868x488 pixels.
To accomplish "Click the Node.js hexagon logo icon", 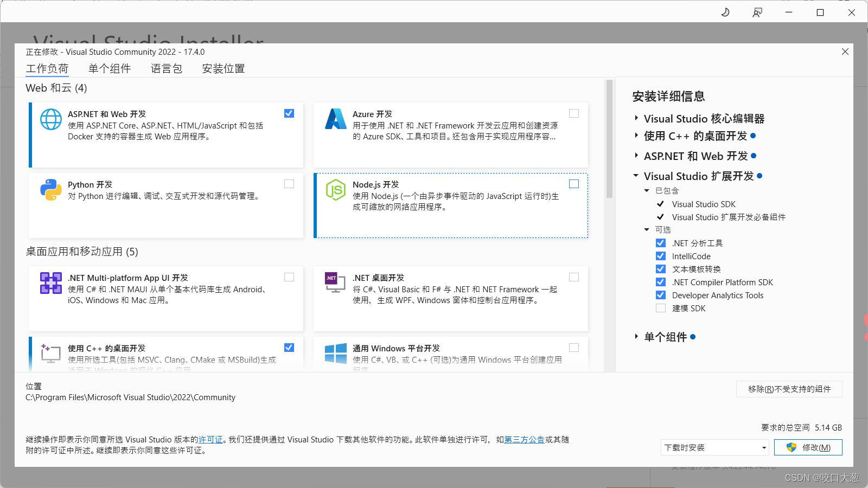I will pyautogui.click(x=335, y=190).
